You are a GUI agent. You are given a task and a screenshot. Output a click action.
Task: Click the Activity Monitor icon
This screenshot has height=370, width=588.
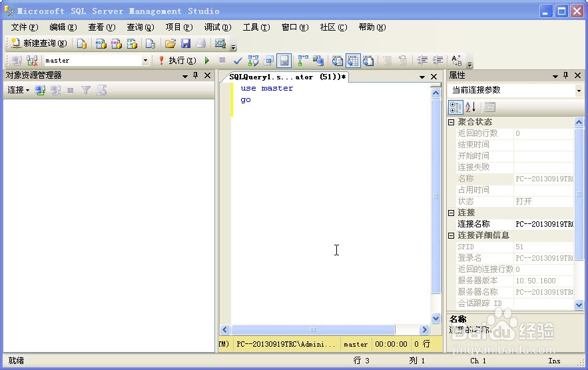(x=220, y=43)
